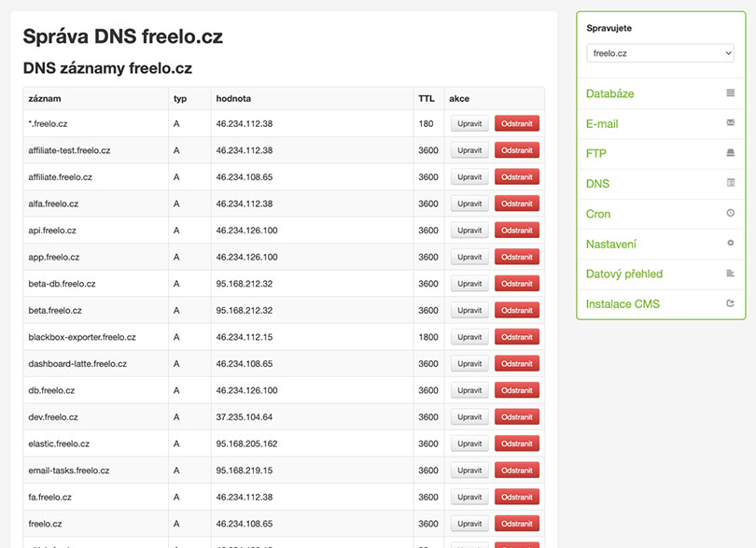This screenshot has width=756, height=548.
Task: Click Upravit for fa.freelo.cz
Action: pos(469,497)
